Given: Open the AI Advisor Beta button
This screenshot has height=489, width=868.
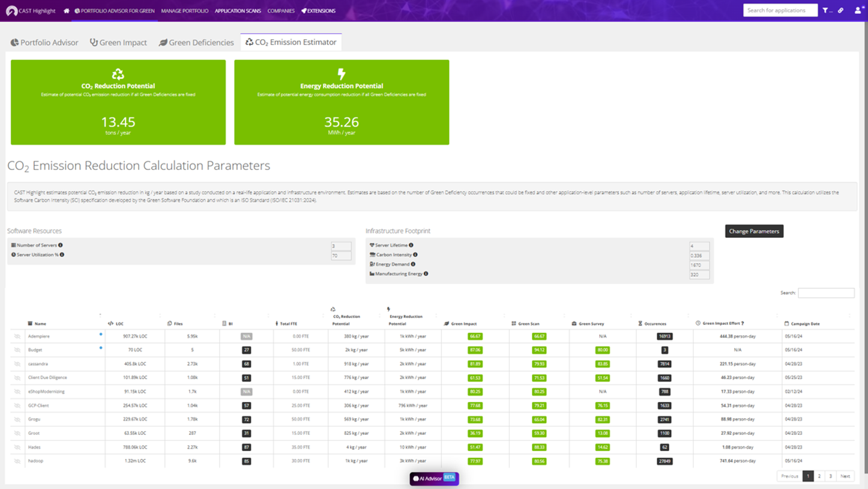Looking at the screenshot, I should click(434, 478).
